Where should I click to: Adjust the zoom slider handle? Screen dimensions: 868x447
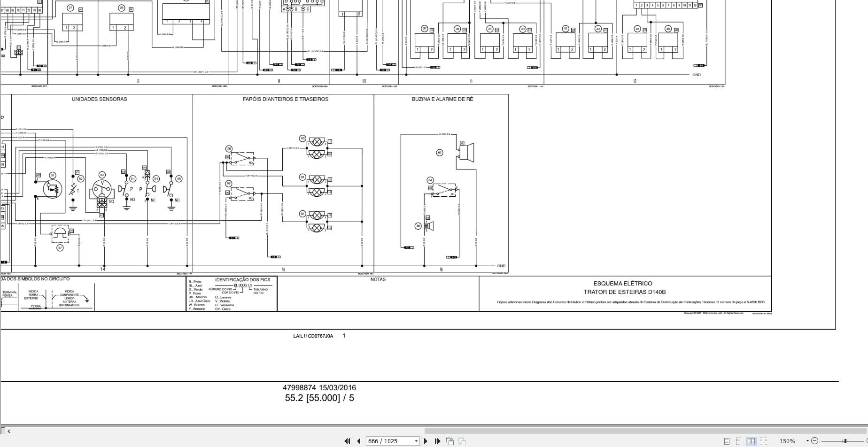pos(845,441)
